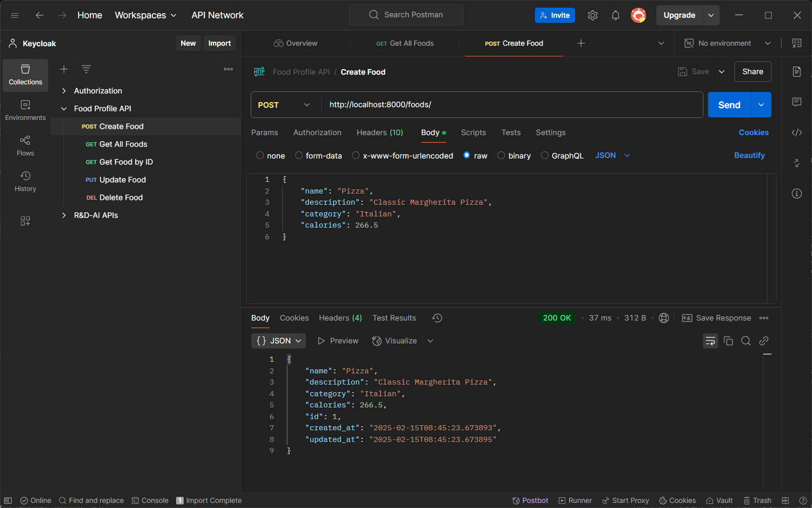Go forward with the right arrow
The width and height of the screenshot is (812, 508).
62,15
